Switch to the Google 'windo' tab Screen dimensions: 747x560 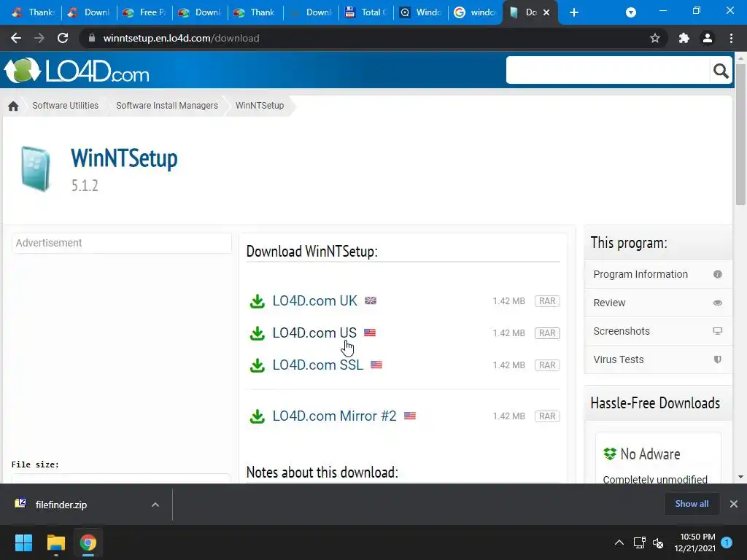[474, 12]
